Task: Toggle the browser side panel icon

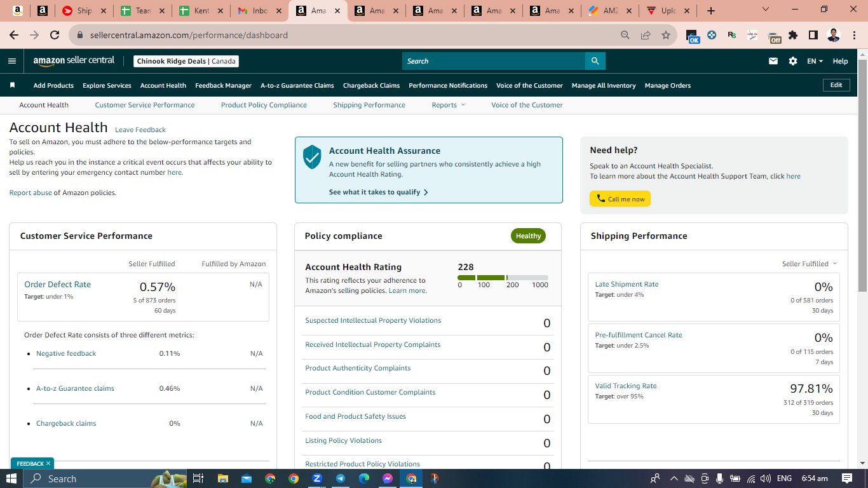Action: click(813, 35)
